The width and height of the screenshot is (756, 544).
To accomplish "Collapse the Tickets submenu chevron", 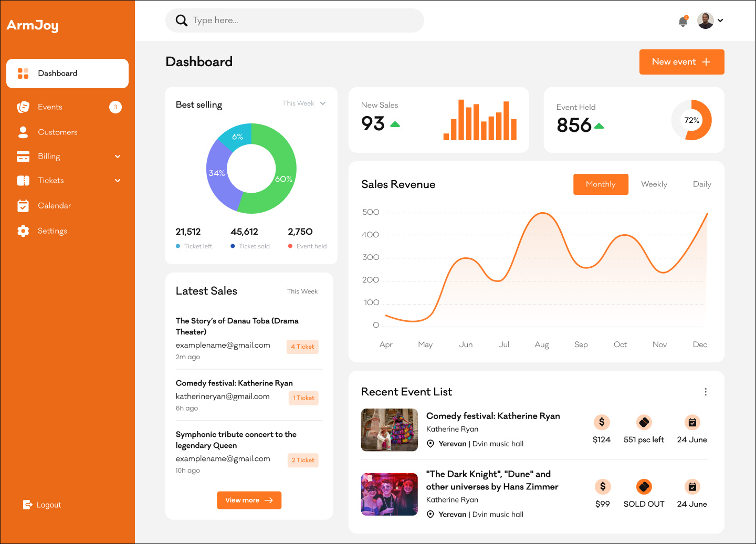I will pyautogui.click(x=117, y=180).
